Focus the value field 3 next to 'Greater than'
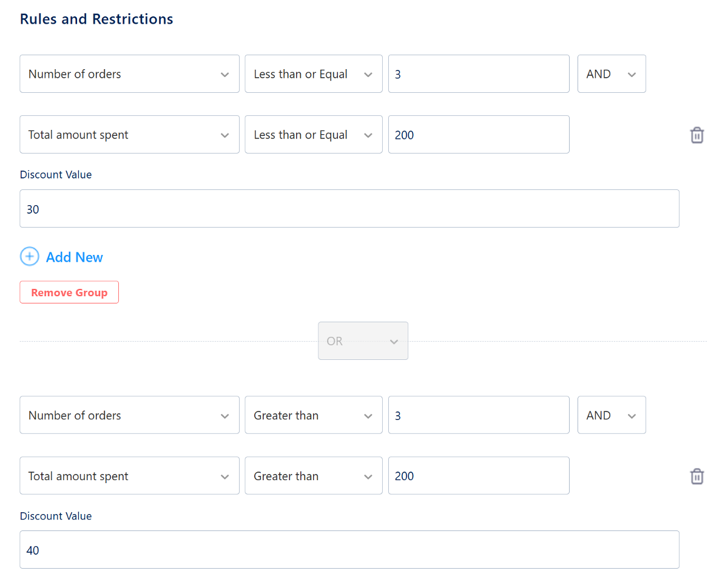728x579 pixels. pos(478,415)
